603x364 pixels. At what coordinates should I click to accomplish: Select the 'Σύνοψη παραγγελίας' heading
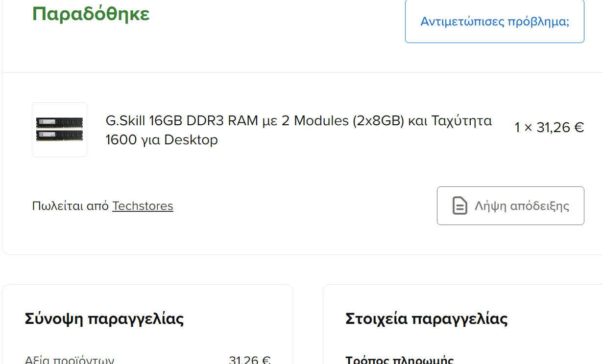(x=104, y=319)
